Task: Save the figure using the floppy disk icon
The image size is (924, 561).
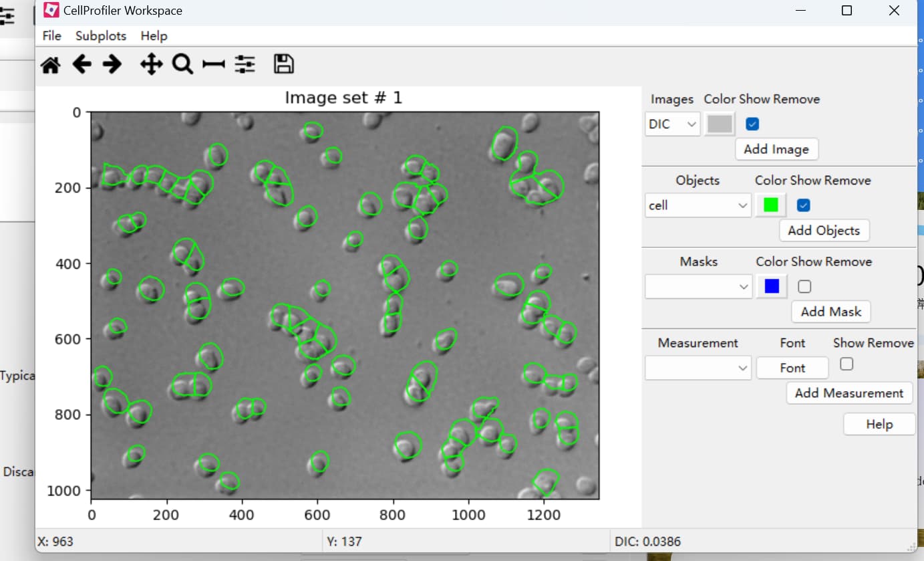Action: 283,63
